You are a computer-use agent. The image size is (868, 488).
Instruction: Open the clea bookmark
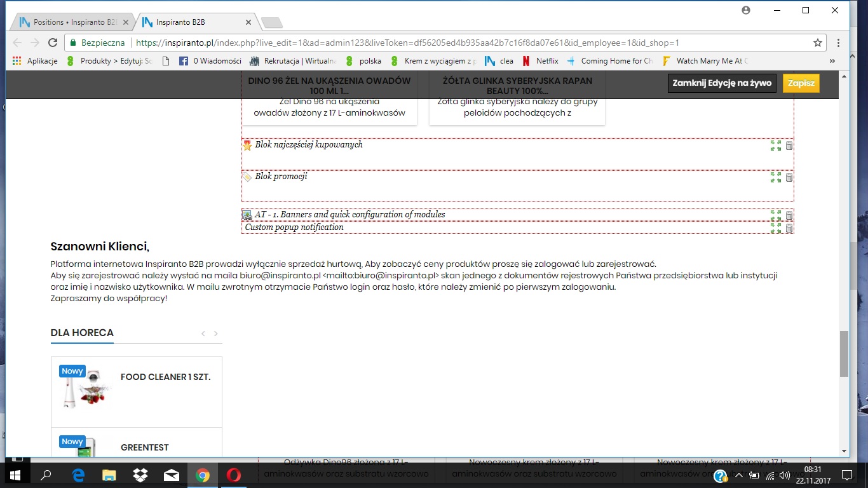tap(499, 61)
